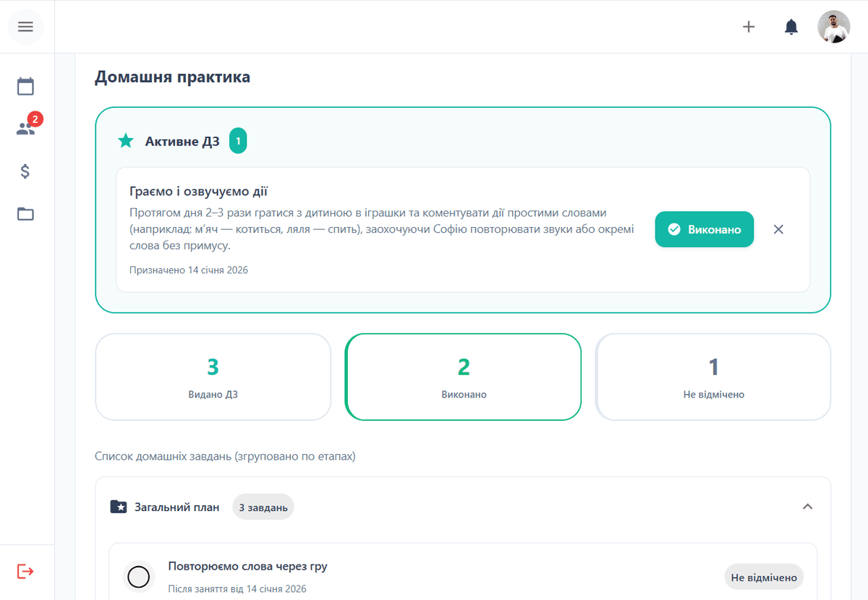Open clients section with 2 notifications
Image resolution: width=868 pixels, height=600 pixels.
[26, 129]
